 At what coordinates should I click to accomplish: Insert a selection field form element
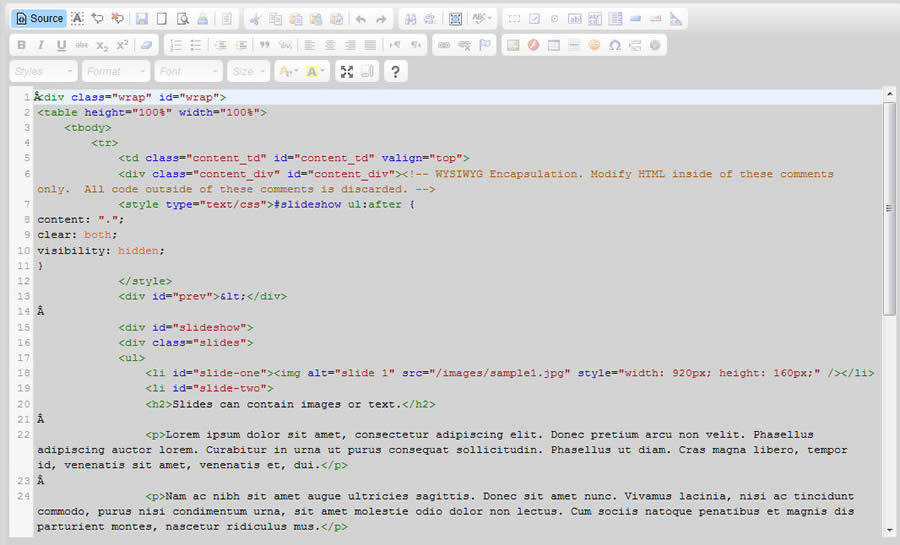click(x=615, y=19)
